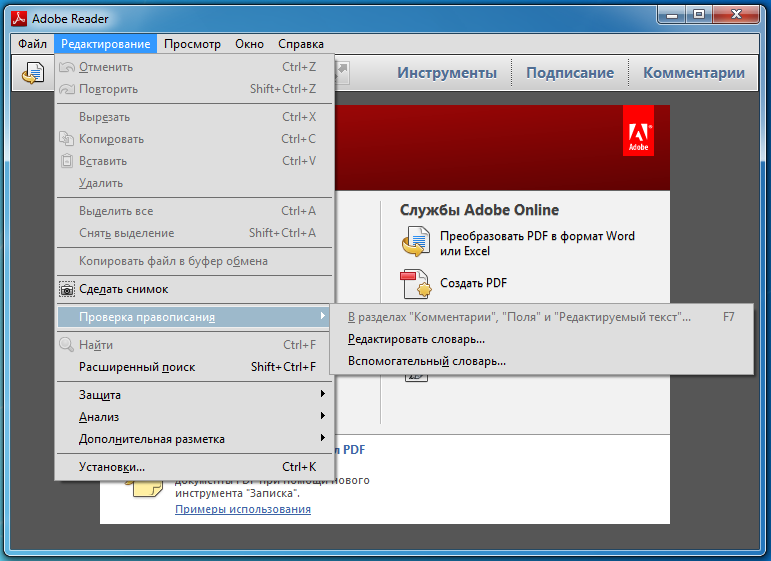Open the Комментарии panel
The image size is (771, 561).
pyautogui.click(x=694, y=73)
